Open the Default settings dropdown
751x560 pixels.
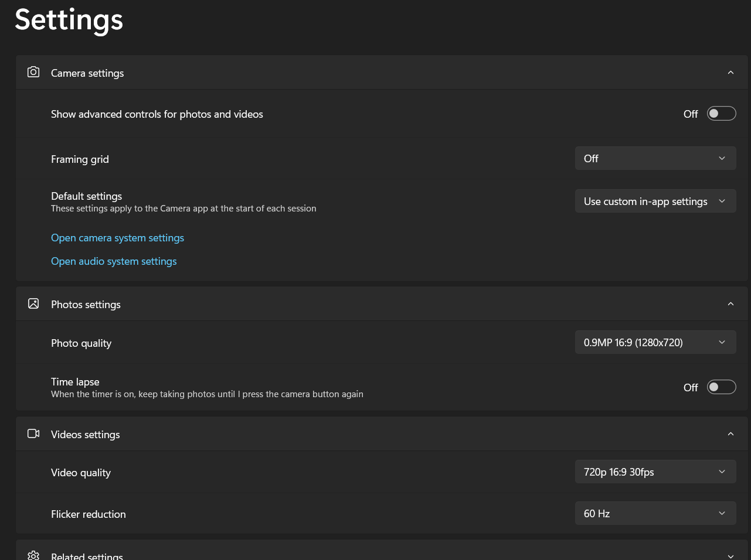(x=655, y=202)
